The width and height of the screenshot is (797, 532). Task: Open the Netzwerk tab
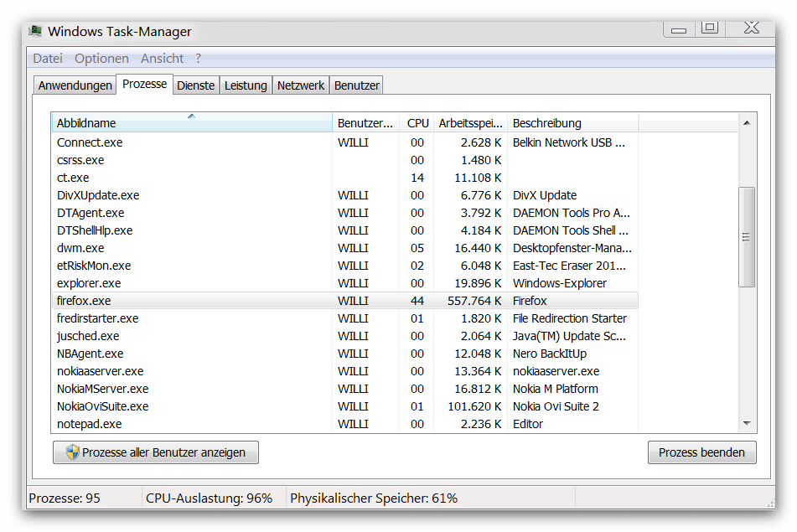300,85
